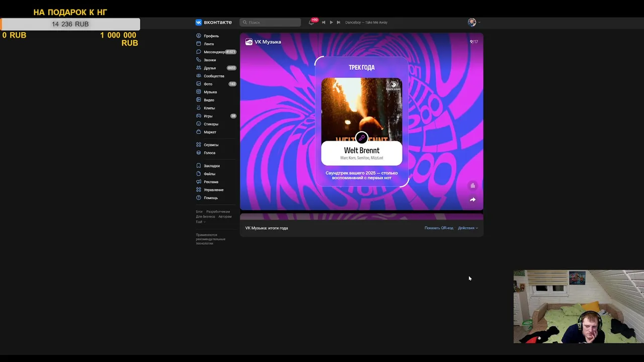Open the Друзья friends icon
The width and height of the screenshot is (644, 362).
tap(199, 68)
